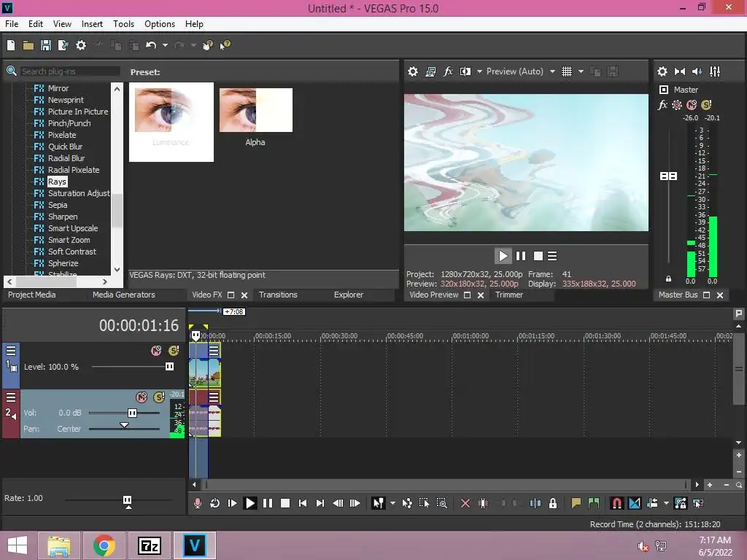Open Auto Ripple mode dropdown arrow

667,503
